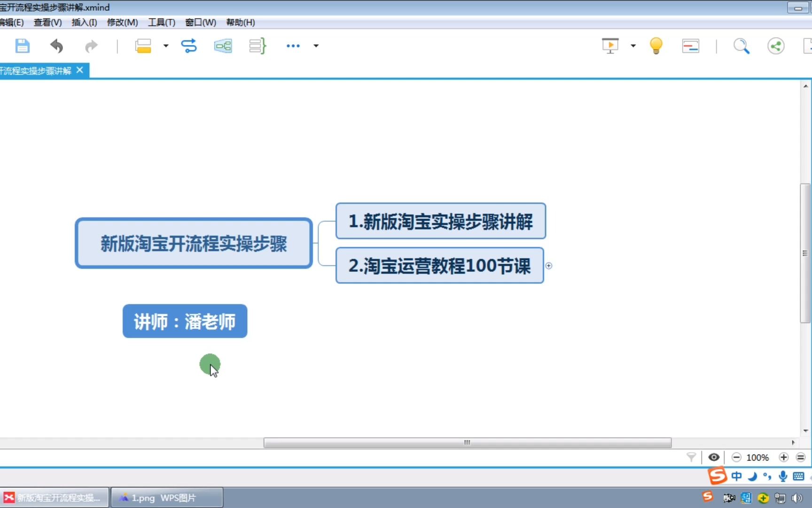Open the 插入(I) menu

(84, 22)
